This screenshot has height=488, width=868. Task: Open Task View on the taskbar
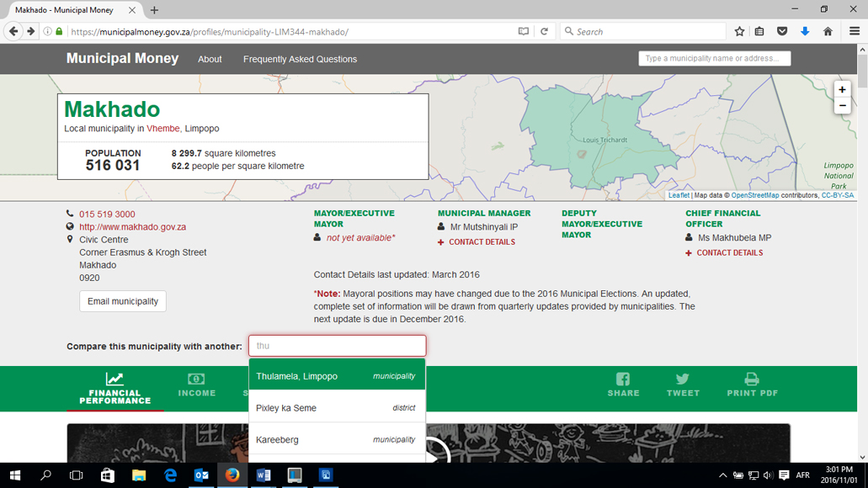77,475
